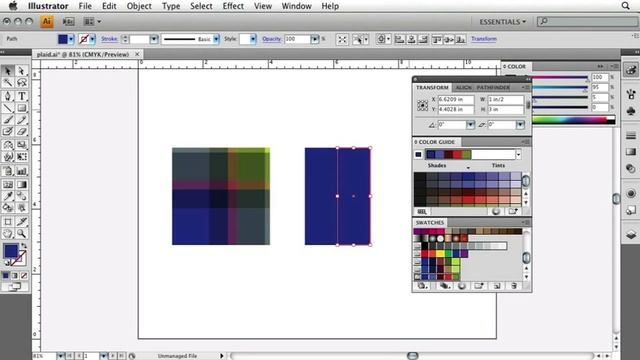Open fill color dropdown in control bar

tap(71, 39)
